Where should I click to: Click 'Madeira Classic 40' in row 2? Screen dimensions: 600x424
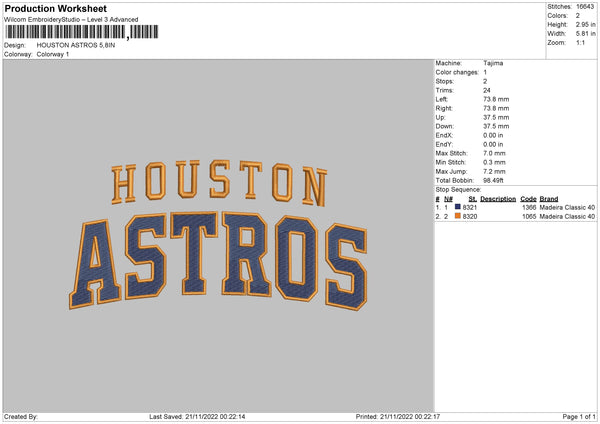[567, 217]
